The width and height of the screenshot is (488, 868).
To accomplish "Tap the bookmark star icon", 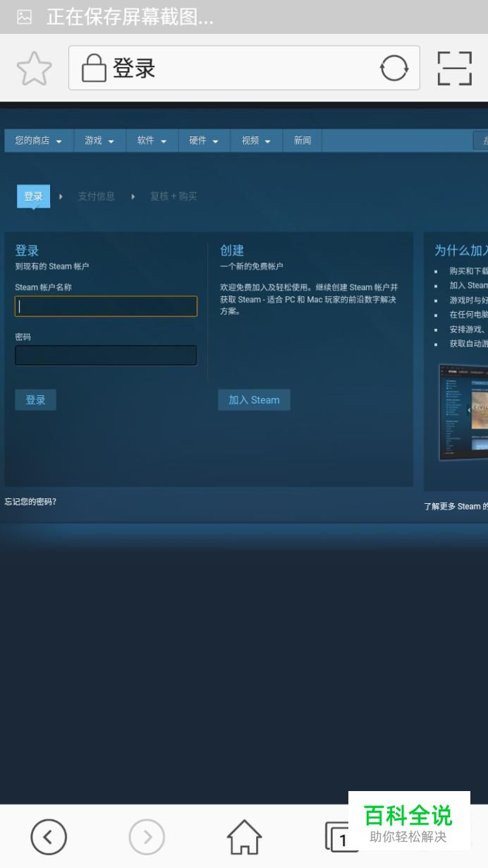I will click(35, 68).
